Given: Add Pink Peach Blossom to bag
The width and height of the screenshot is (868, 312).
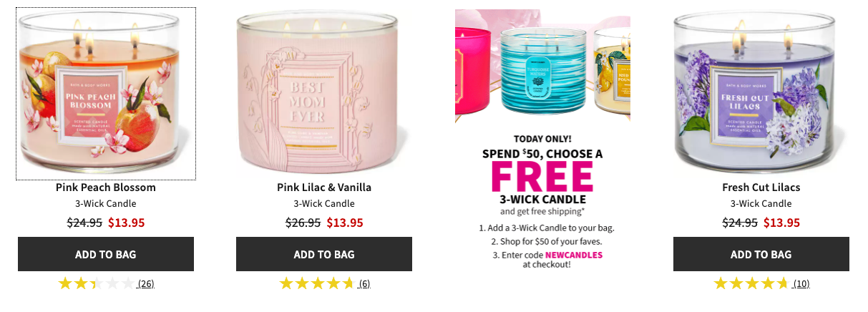Looking at the screenshot, I should coord(106,254).
